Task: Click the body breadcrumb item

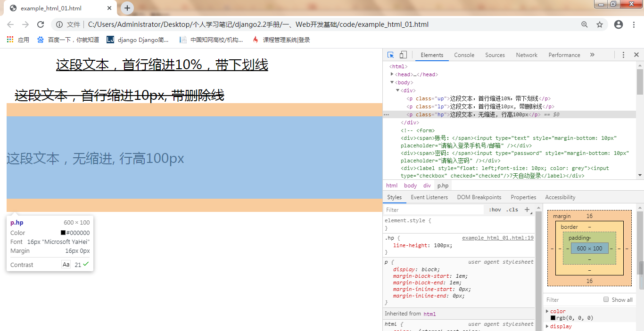Action: tap(410, 186)
